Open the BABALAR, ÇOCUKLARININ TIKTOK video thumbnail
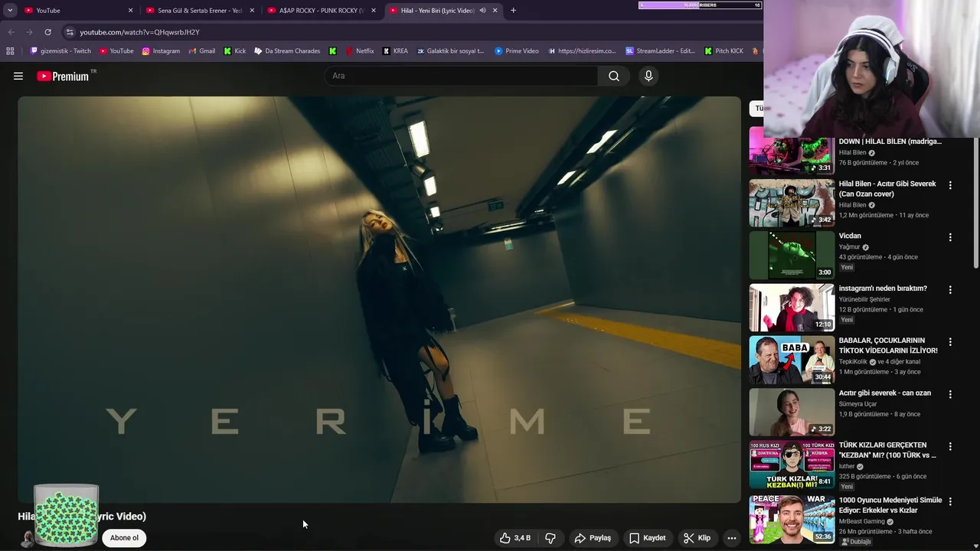Image resolution: width=980 pixels, height=551 pixels. coord(792,360)
